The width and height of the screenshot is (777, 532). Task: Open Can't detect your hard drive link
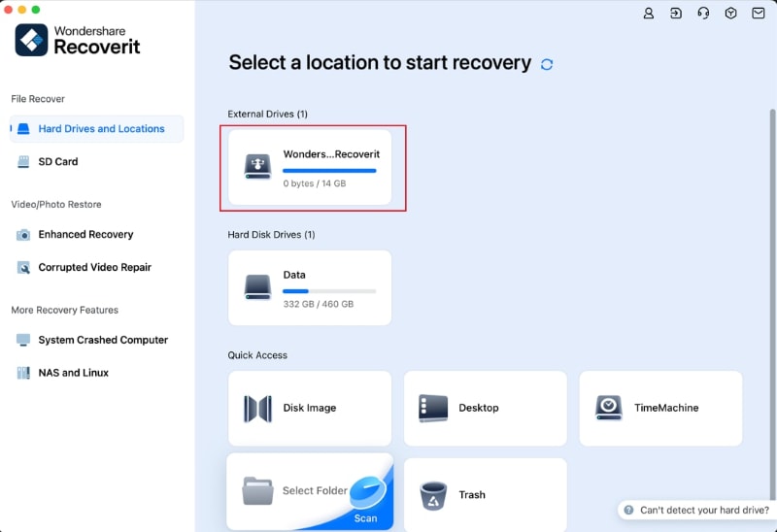704,511
